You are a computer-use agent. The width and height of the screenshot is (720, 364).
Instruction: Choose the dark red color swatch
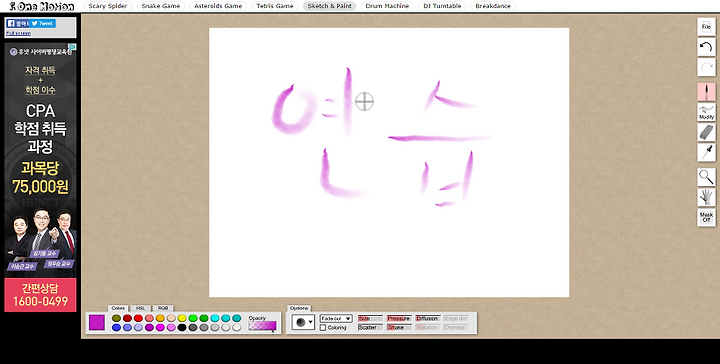tap(127, 318)
